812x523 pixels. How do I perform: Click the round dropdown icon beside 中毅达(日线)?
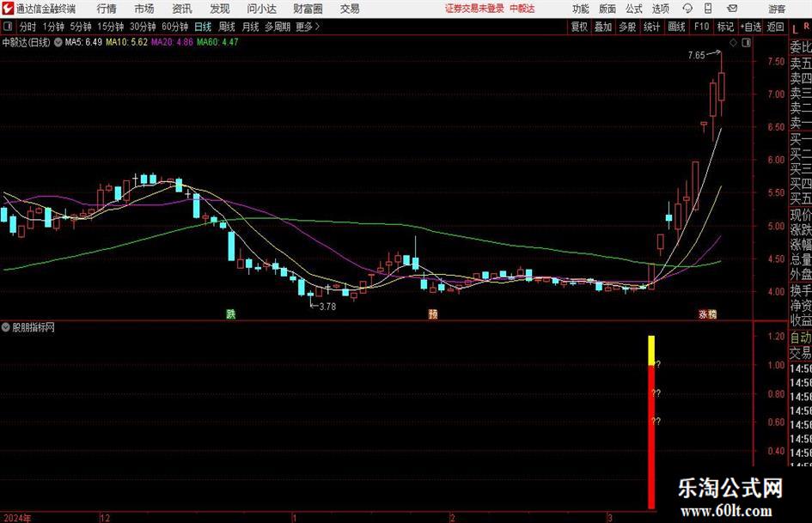[x=58, y=42]
